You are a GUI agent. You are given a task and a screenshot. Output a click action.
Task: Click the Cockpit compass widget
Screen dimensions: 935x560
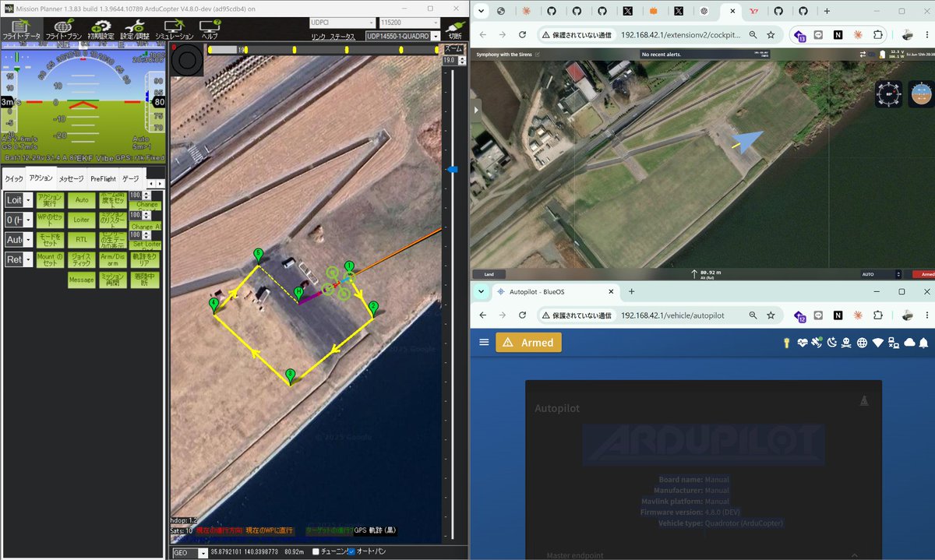[x=888, y=93]
